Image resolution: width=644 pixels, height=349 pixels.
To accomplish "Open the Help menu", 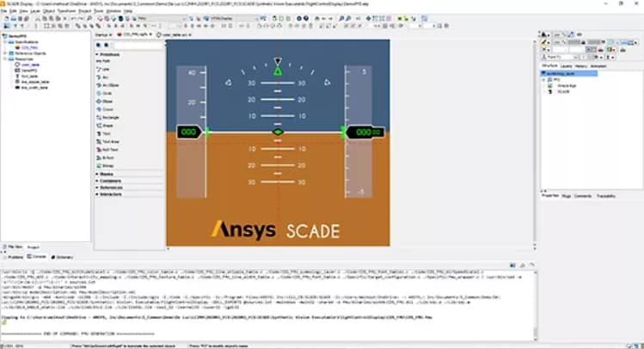I will point(128,11).
